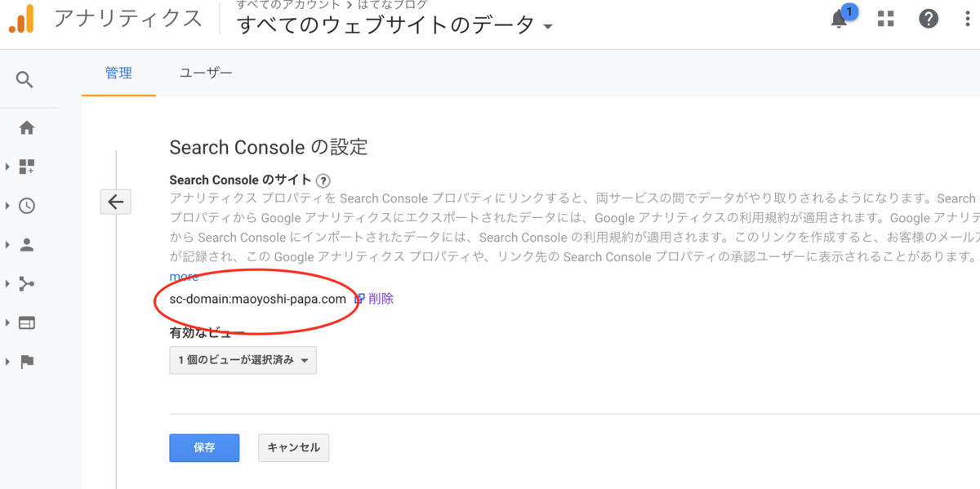Screen dimensions: 980x489
Task: Click the more link under the description
Action: point(184,277)
